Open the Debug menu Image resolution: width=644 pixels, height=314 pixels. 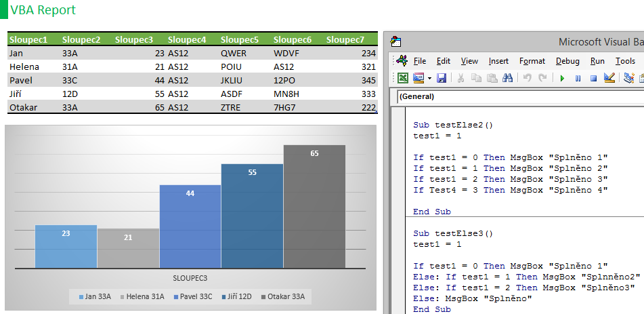pos(567,61)
